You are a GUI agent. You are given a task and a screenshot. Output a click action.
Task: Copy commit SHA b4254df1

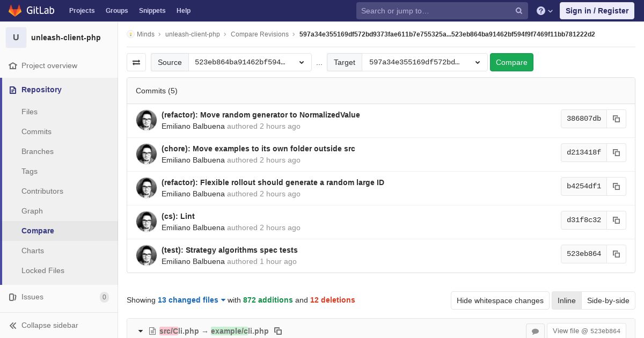pos(616,186)
